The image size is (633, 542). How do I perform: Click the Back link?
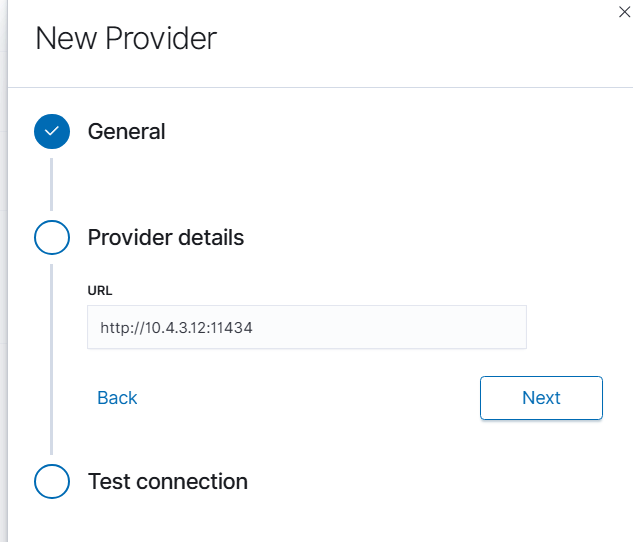[x=117, y=398]
